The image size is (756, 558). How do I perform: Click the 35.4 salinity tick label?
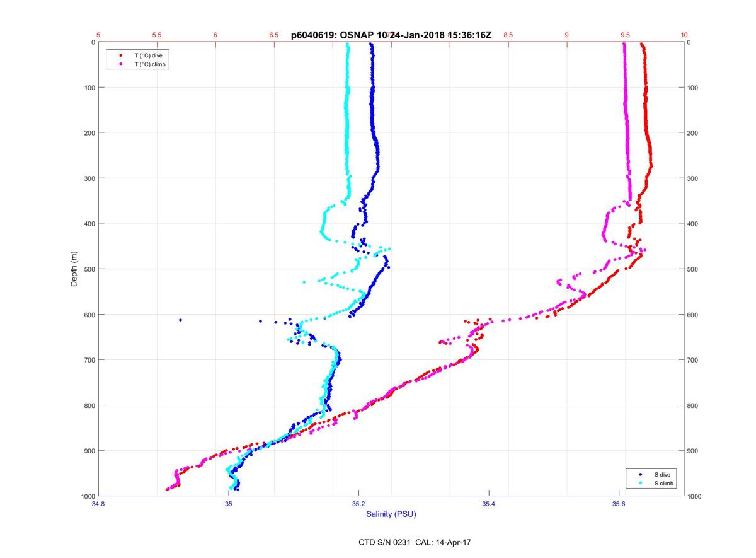click(489, 504)
